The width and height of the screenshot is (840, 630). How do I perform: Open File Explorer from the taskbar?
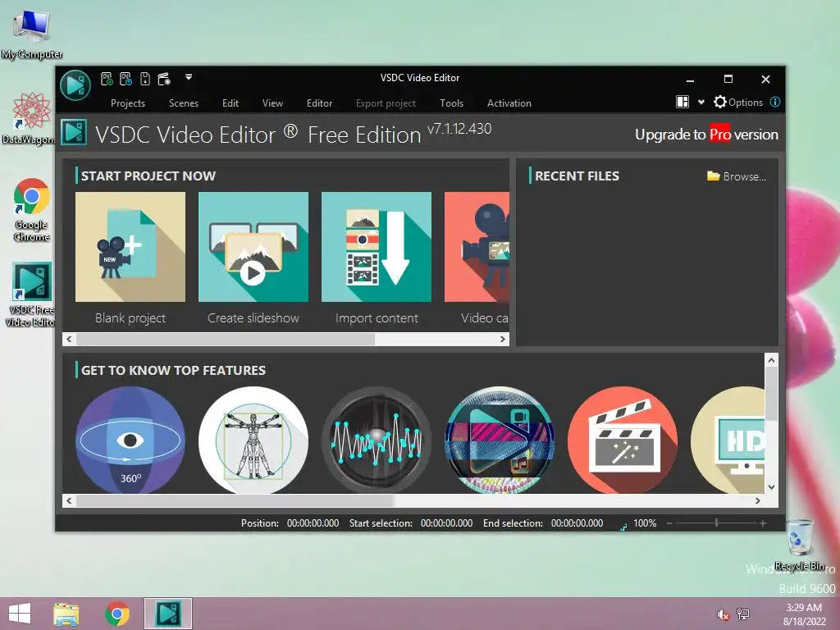(x=66, y=614)
